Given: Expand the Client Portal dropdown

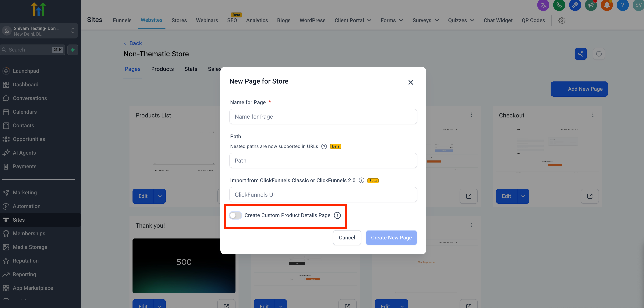Looking at the screenshot, I should (353, 20).
